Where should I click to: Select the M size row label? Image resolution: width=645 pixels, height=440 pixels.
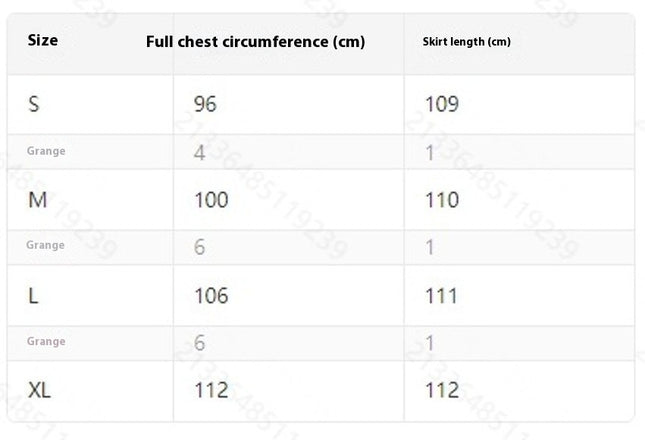tap(37, 200)
